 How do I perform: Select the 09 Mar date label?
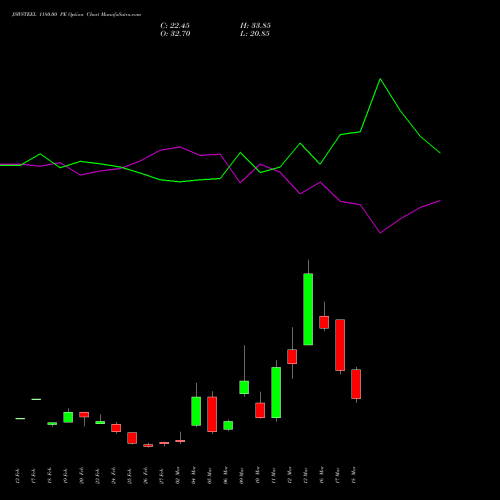(x=242, y=476)
